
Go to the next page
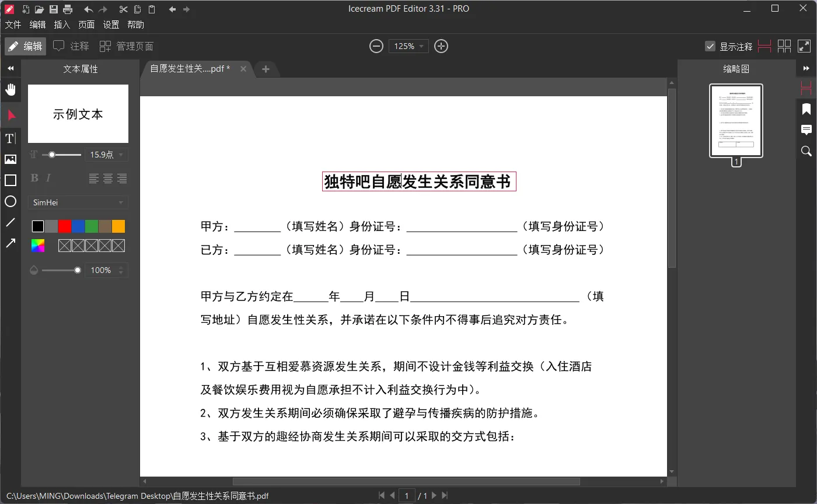(x=434, y=496)
